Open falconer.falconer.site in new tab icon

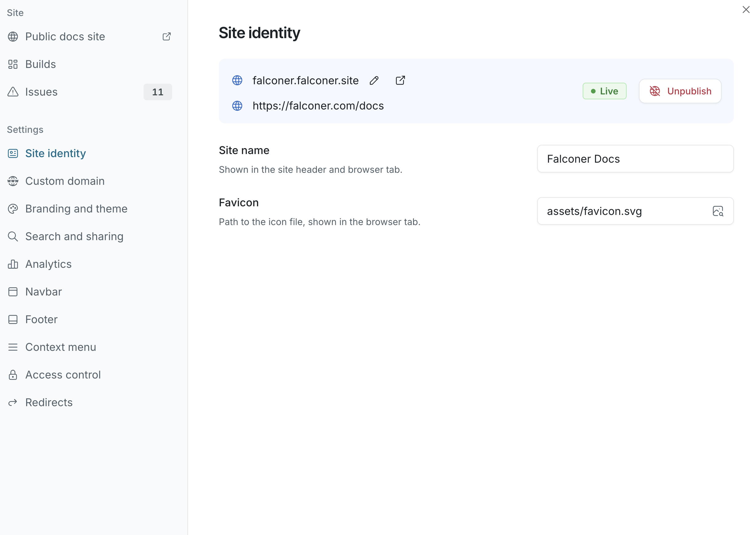click(400, 80)
